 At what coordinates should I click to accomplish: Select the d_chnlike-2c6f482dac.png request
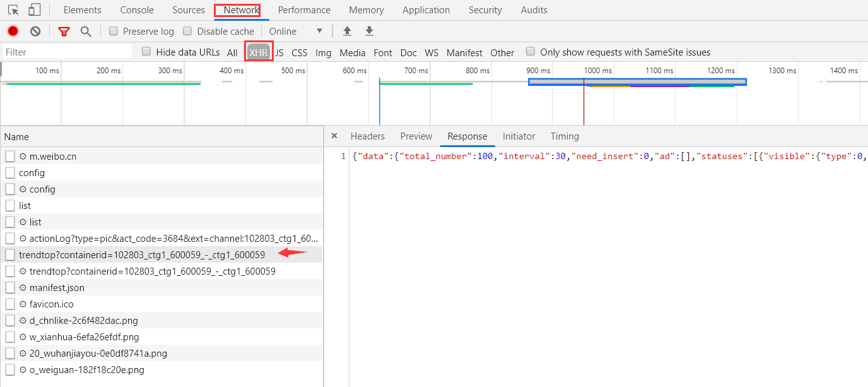tap(161, 320)
